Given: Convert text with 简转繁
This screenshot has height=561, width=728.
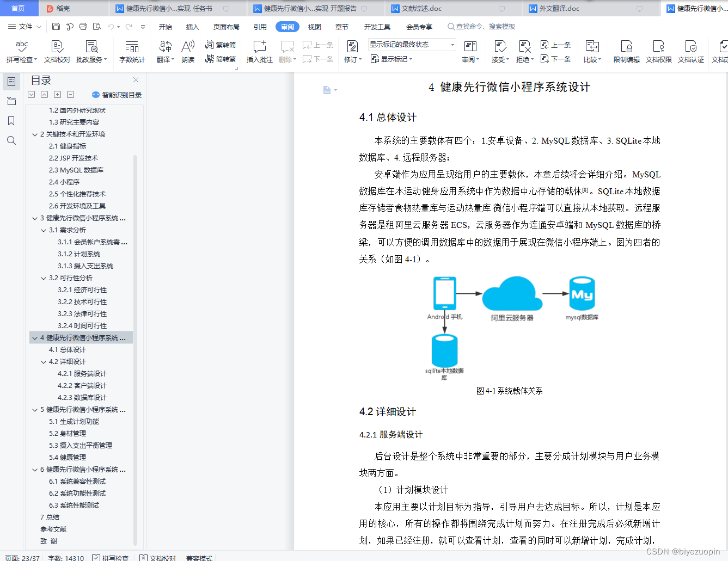Looking at the screenshot, I should (221, 59).
